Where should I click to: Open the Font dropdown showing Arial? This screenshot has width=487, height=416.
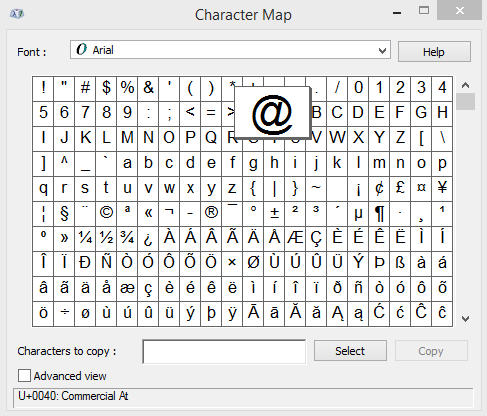230,50
